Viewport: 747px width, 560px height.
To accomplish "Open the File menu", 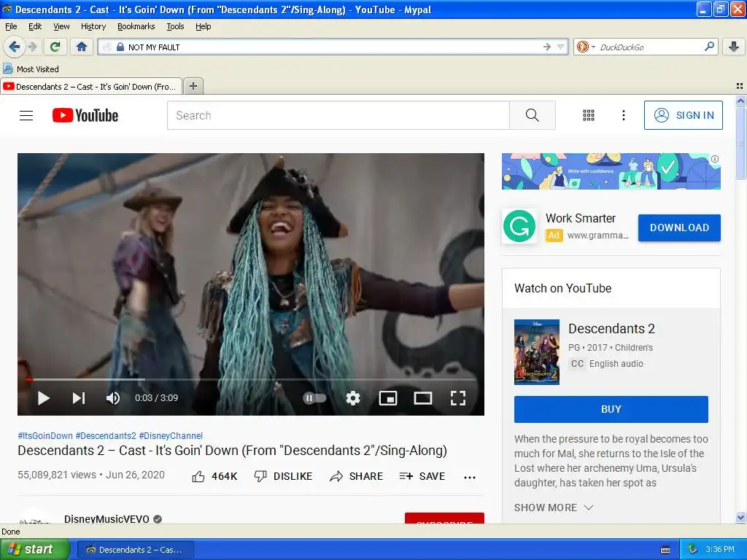I will pos(11,26).
